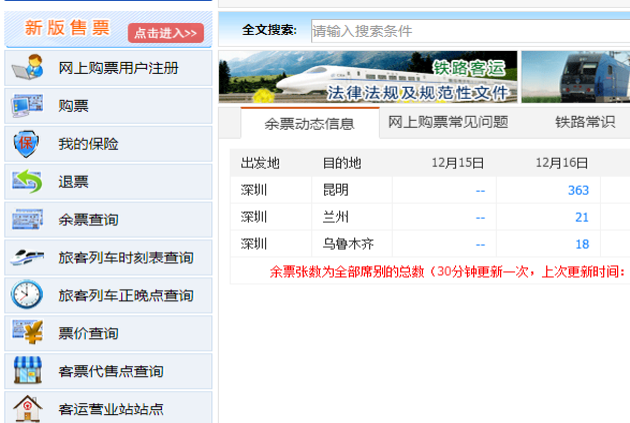Click the 购票 computer ticket icon
The height and width of the screenshot is (423, 630).
27,105
